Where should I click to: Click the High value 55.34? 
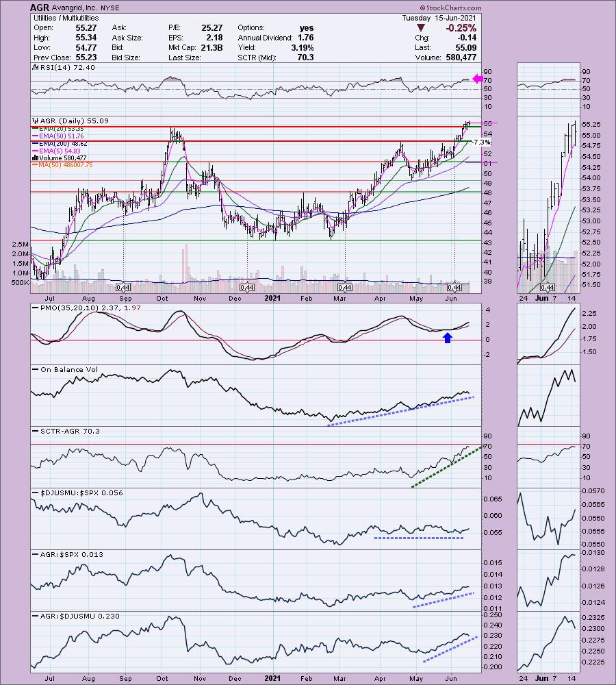pos(86,38)
